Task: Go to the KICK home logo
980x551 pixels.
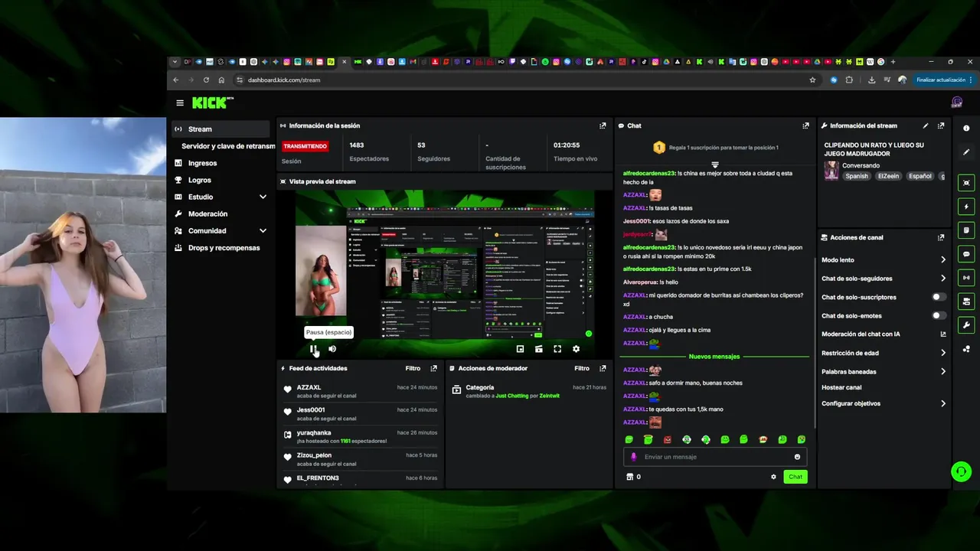Action: (x=213, y=103)
